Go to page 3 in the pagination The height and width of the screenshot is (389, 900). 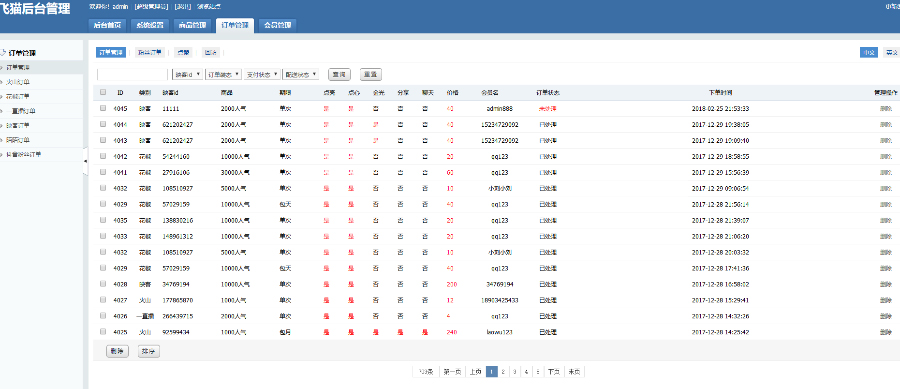coord(514,372)
